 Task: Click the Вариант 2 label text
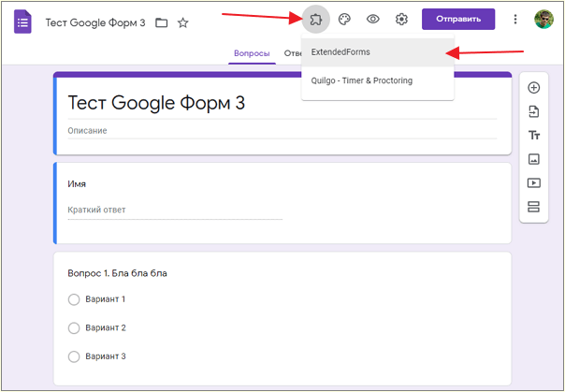pos(106,327)
